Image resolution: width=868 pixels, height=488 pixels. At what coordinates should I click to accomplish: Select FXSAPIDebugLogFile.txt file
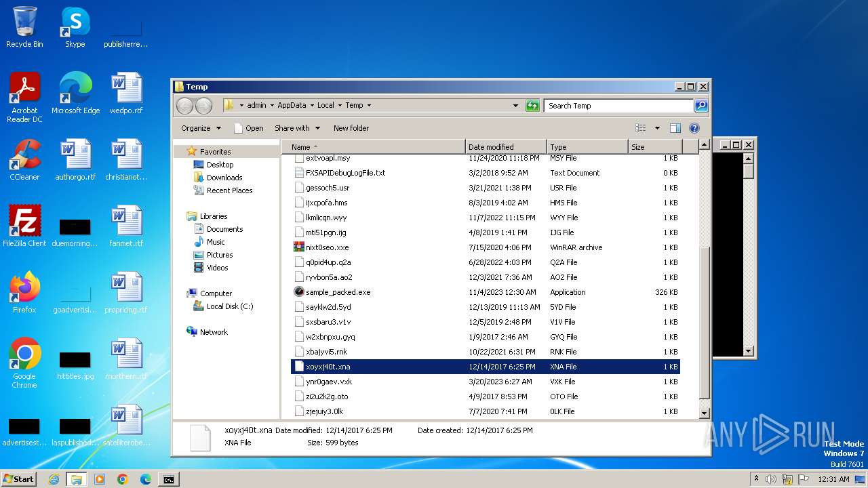click(x=486, y=173)
